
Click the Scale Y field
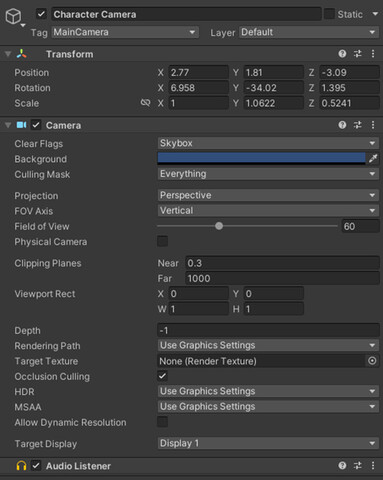[x=273, y=103]
